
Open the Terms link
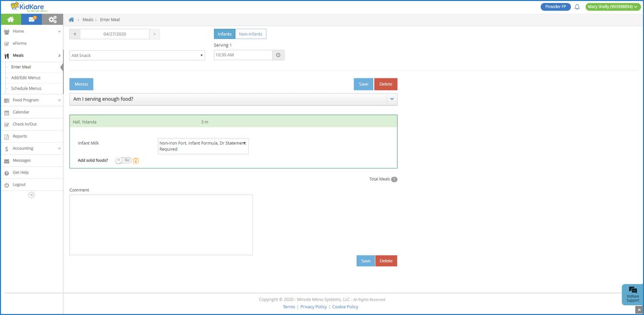pyautogui.click(x=289, y=307)
